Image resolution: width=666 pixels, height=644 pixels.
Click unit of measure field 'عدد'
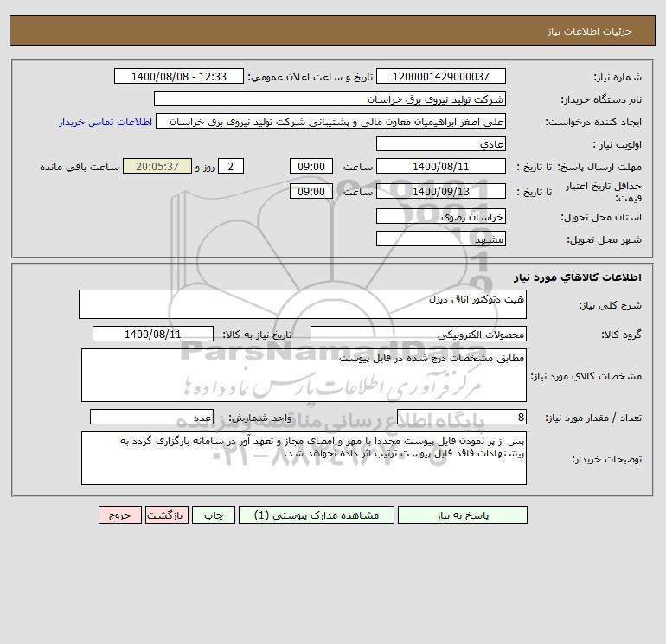pyautogui.click(x=151, y=417)
